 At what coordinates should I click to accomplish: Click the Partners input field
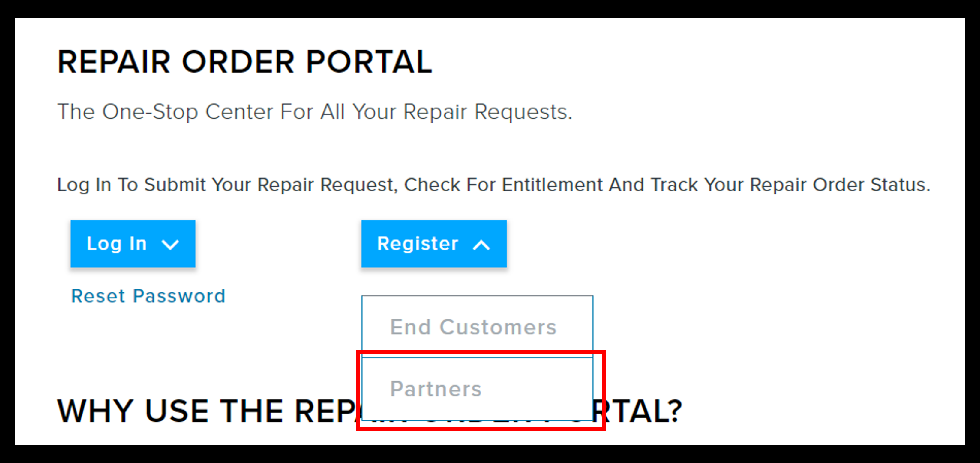pos(477,389)
